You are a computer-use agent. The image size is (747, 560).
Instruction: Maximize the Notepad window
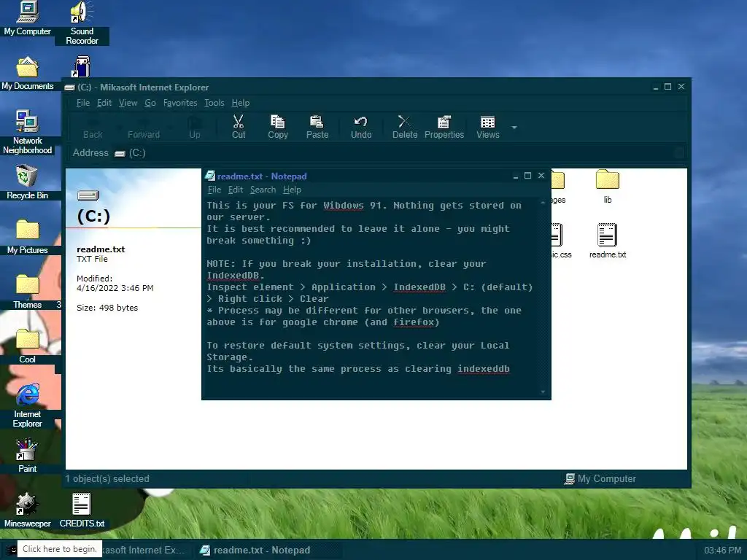tap(528, 176)
